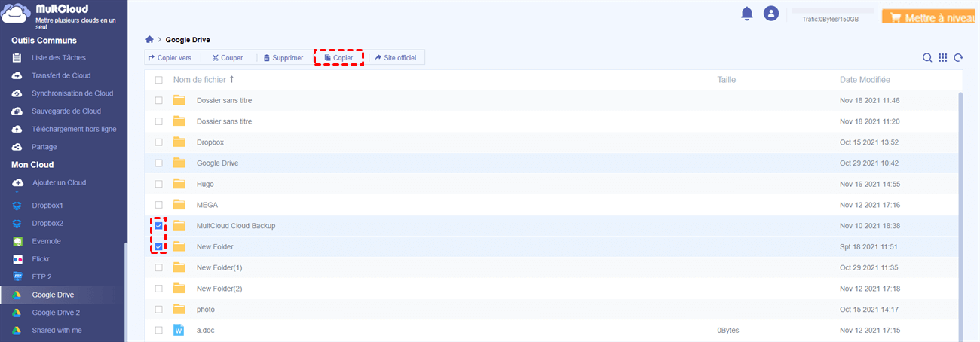980x342 pixels.
Task: Click Téléchargement hors ligne icon
Action: 17,129
